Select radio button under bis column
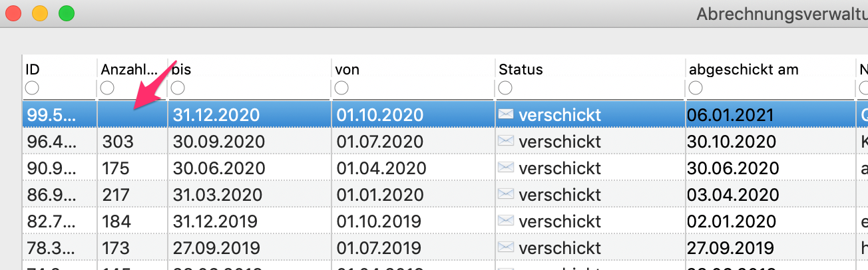The image size is (868, 270). coord(178,88)
